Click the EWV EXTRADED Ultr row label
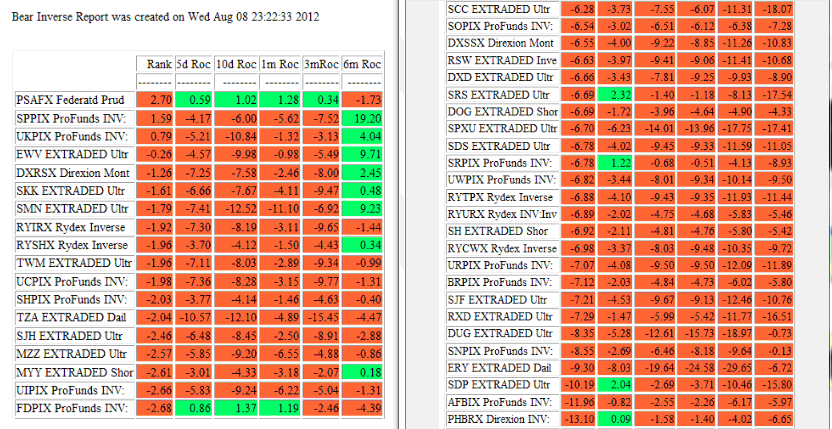 click(x=74, y=154)
